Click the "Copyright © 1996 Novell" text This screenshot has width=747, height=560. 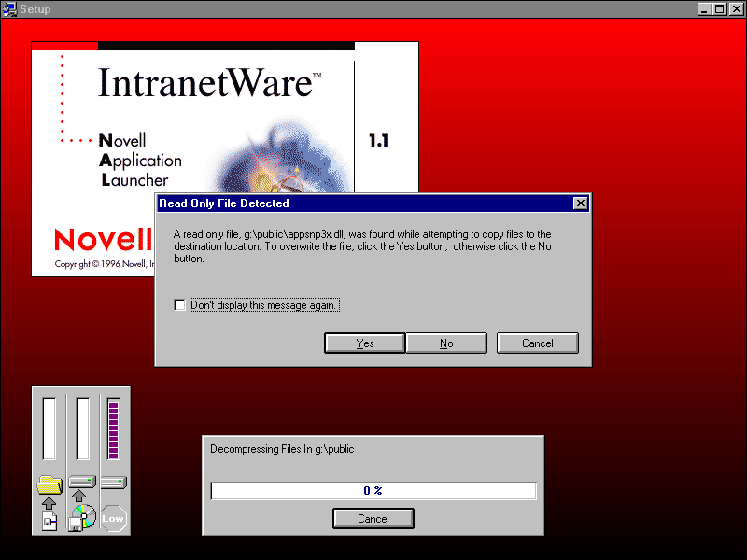[x=105, y=264]
